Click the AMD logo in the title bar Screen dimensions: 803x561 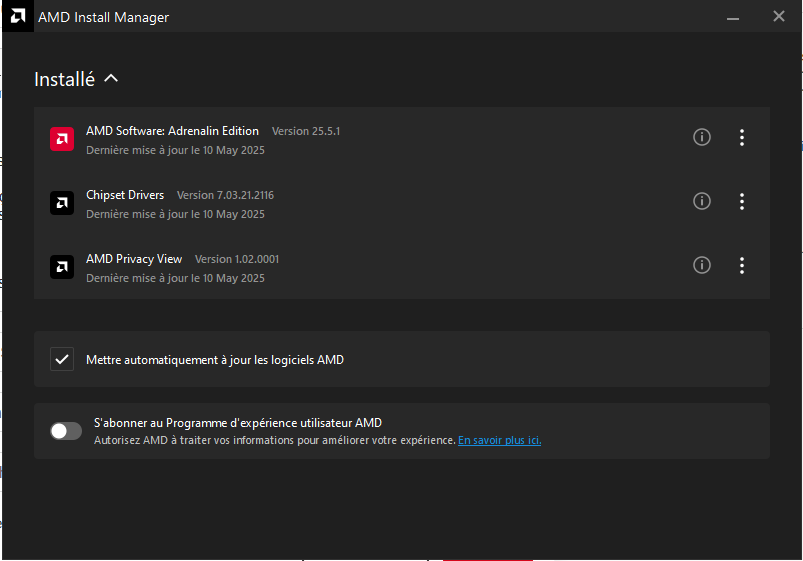[x=18, y=16]
